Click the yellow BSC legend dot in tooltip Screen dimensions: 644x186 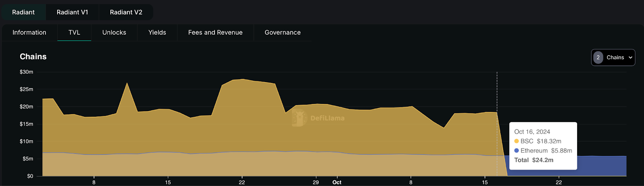click(516, 141)
